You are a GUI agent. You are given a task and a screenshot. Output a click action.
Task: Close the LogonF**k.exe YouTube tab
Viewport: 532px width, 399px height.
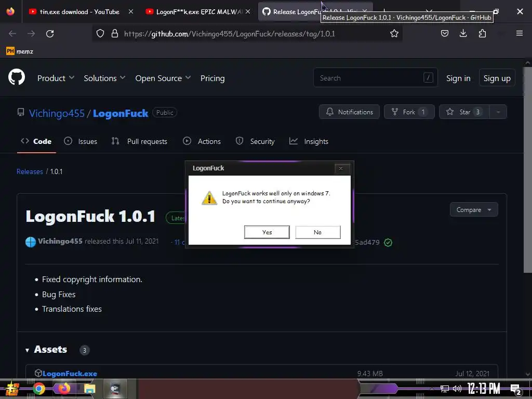(248, 11)
